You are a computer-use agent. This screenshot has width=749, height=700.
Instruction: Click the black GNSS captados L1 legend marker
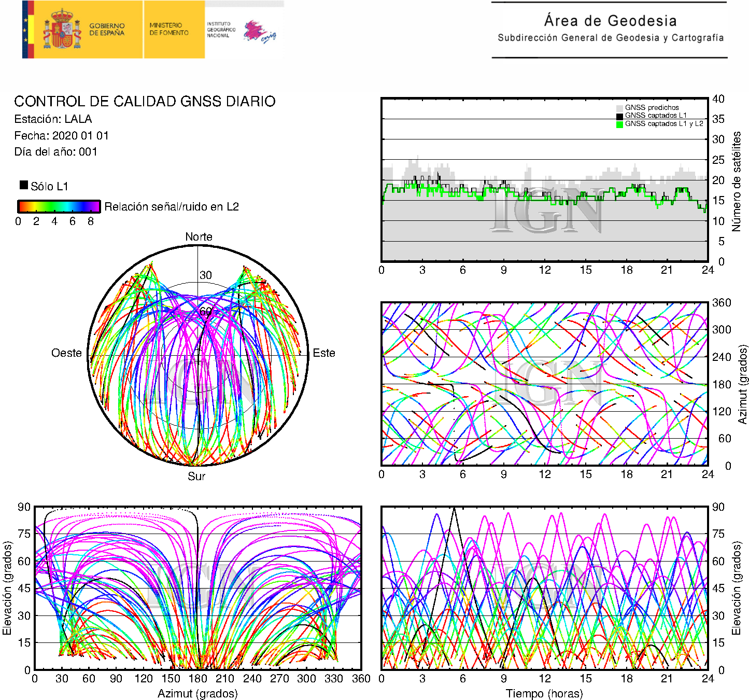(x=619, y=116)
